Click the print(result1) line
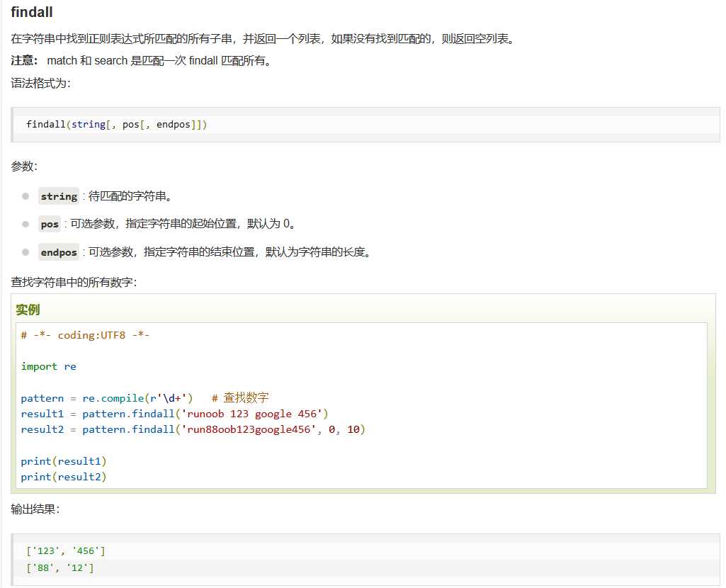 pos(64,462)
